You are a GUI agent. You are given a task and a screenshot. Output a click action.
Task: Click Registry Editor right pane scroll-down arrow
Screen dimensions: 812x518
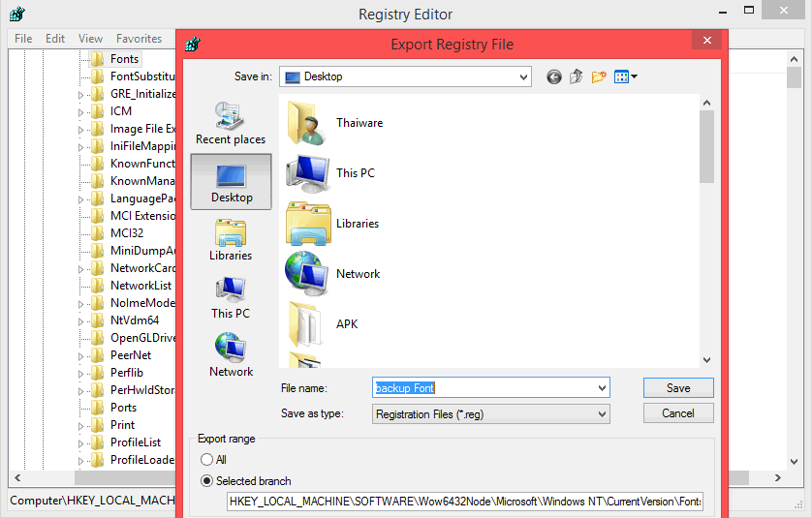pyautogui.click(x=794, y=461)
